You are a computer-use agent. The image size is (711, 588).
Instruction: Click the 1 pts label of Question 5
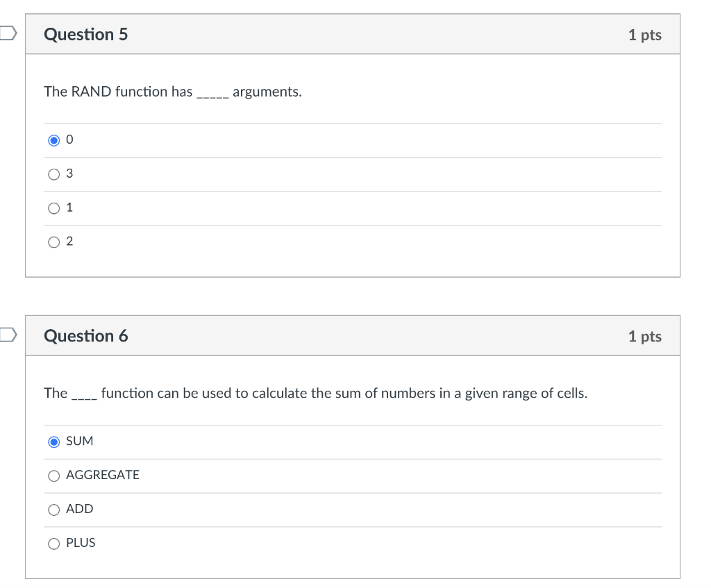pyautogui.click(x=644, y=35)
